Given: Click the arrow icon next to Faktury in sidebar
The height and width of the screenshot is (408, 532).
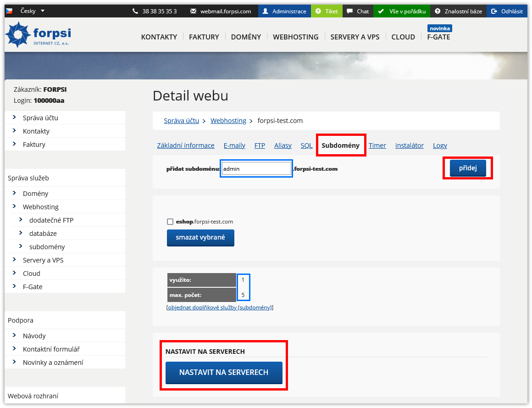Looking at the screenshot, I should tap(14, 144).
